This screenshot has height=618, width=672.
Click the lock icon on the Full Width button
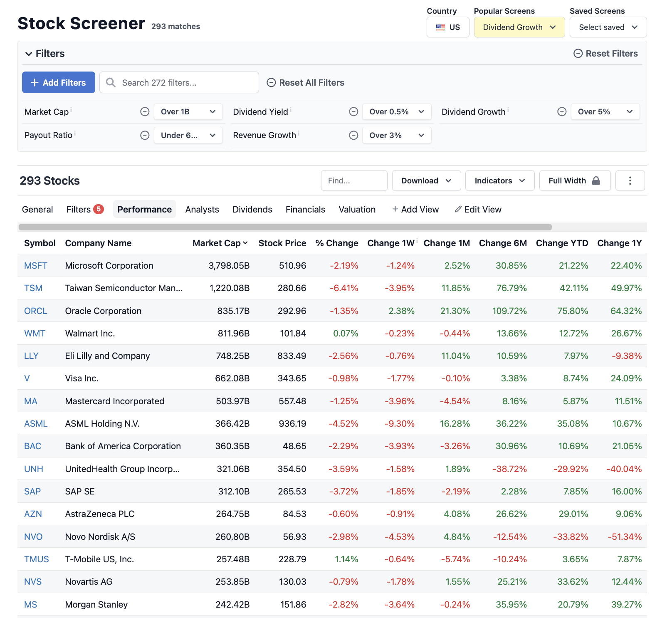tap(596, 180)
